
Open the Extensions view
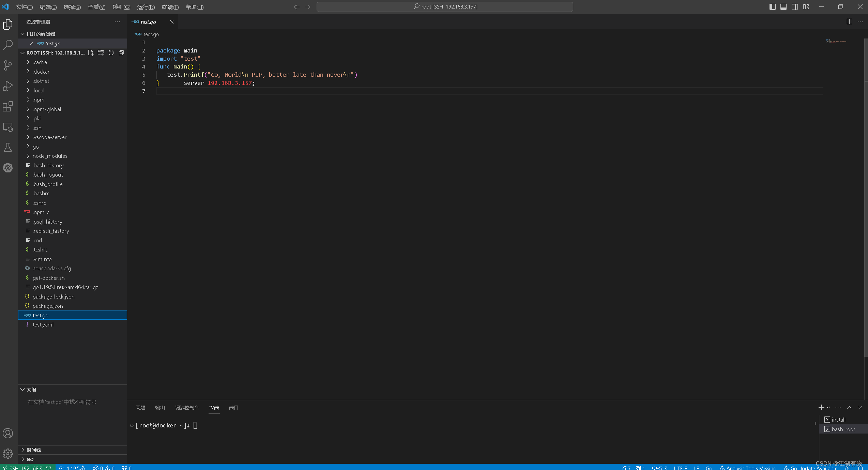8,106
